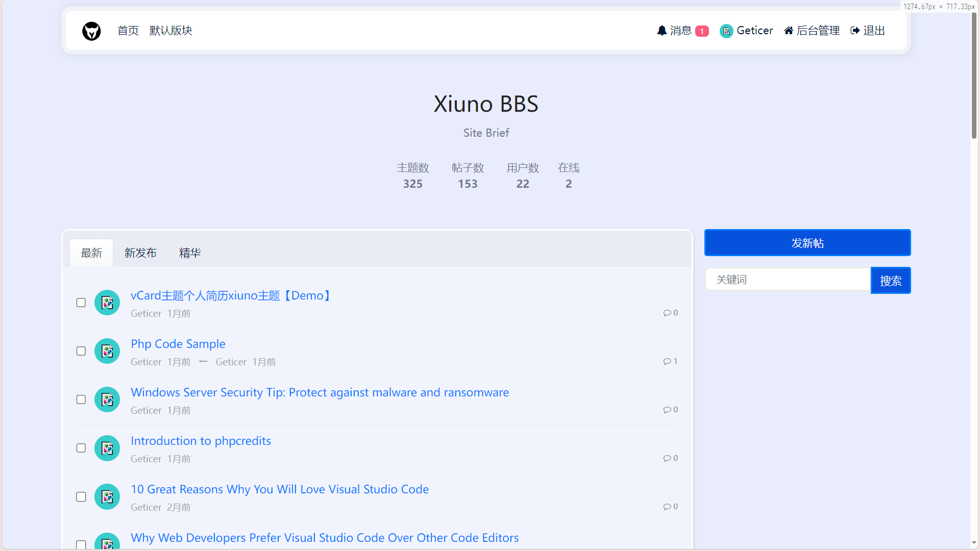Select the 10 Great Reasons thread checkbox

(x=81, y=497)
